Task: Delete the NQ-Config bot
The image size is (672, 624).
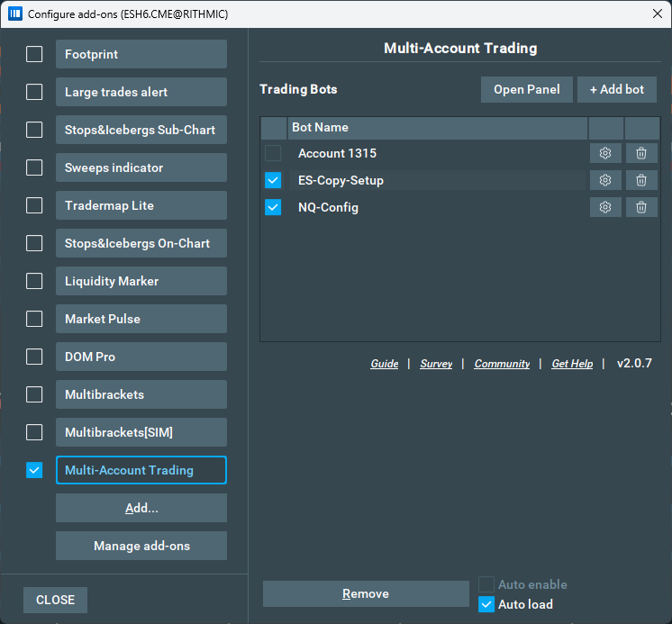Action: pos(641,207)
